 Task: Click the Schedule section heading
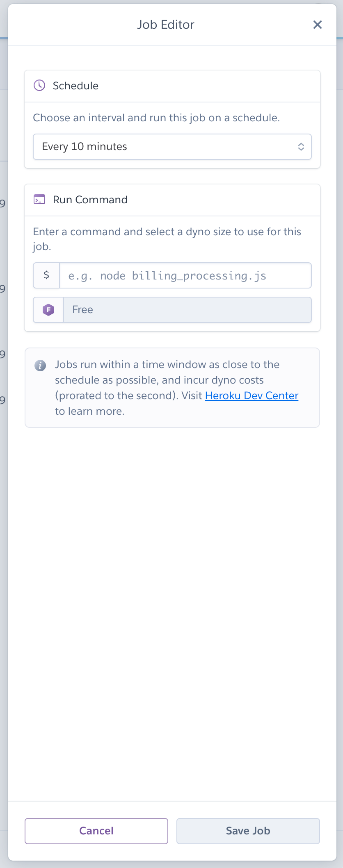coord(75,86)
